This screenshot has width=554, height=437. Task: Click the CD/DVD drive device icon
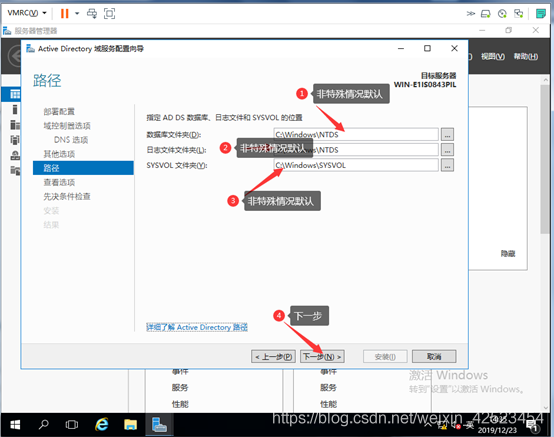coord(502,14)
